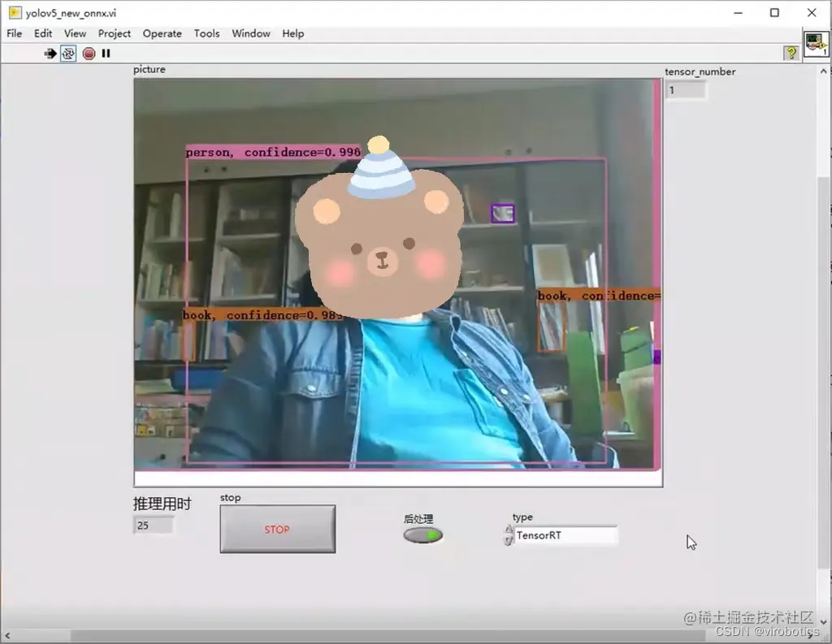This screenshot has height=644, width=832.
Task: Enable continuous run mode on the toolbar
Action: point(69,54)
